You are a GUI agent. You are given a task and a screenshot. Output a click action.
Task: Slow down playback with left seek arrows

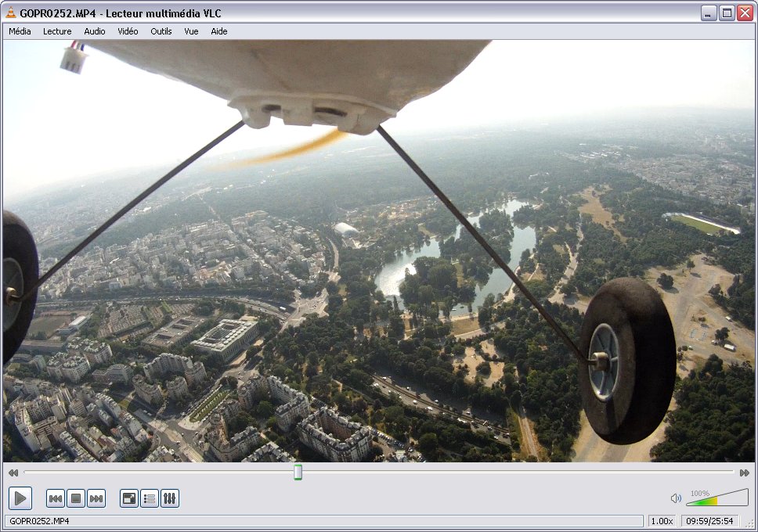[13, 473]
